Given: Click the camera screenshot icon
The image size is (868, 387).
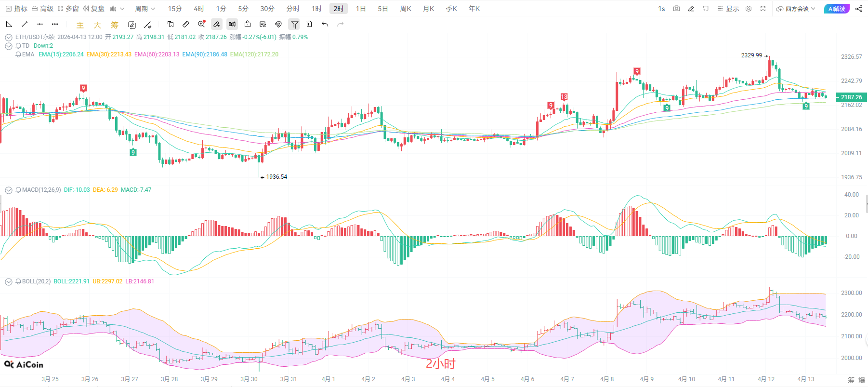Looking at the screenshot, I should pyautogui.click(x=676, y=9).
